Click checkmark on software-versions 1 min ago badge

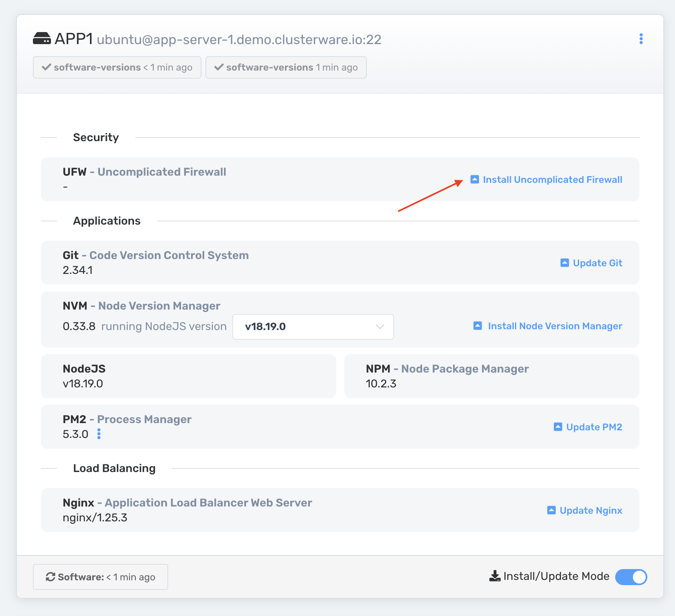[219, 67]
